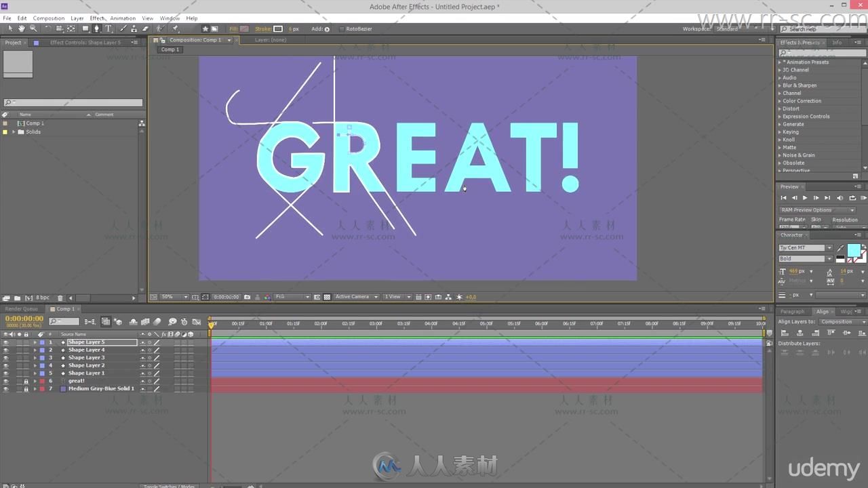
Task: Click the take snapshot camera icon
Action: pyautogui.click(x=247, y=297)
